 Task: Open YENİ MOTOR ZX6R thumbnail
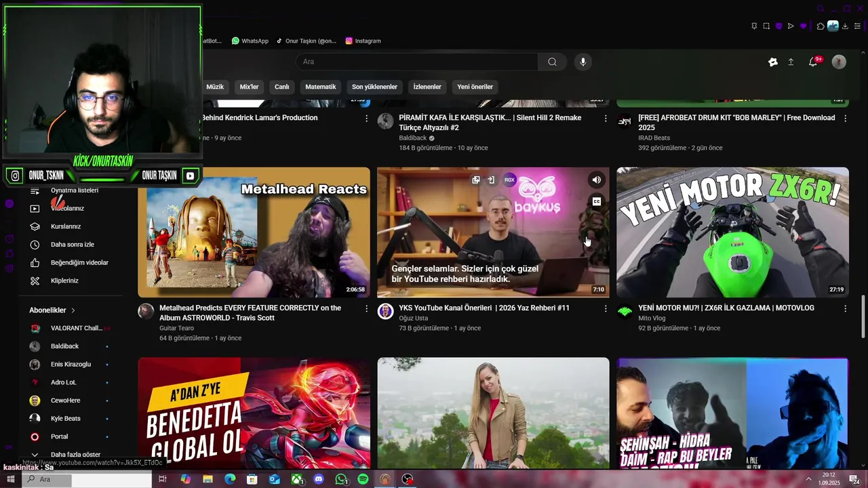732,232
